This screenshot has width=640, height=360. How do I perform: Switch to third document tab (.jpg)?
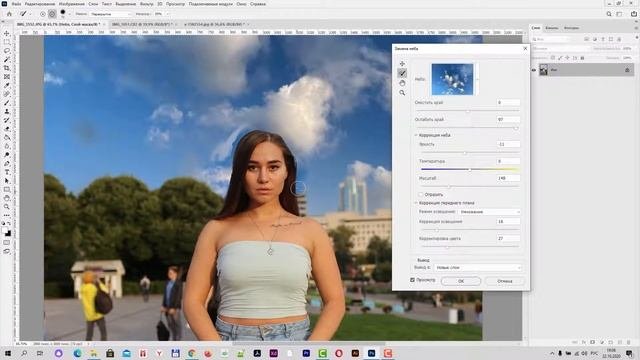click(x=214, y=24)
